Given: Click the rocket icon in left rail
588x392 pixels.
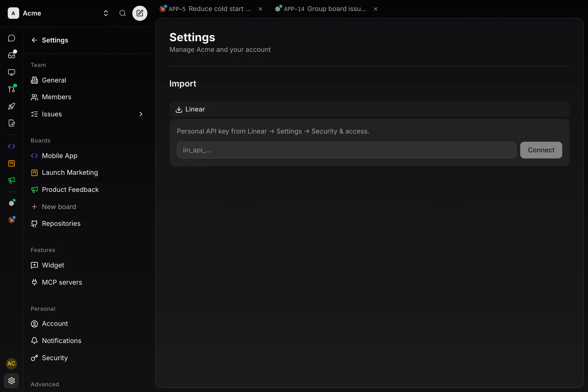Looking at the screenshot, I should click(11, 106).
